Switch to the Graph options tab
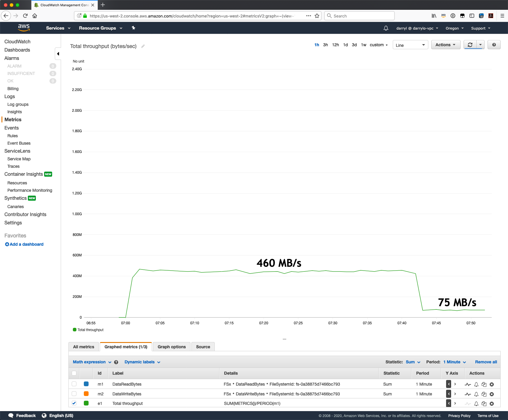Viewport: 508px width, 420px height. click(x=171, y=346)
